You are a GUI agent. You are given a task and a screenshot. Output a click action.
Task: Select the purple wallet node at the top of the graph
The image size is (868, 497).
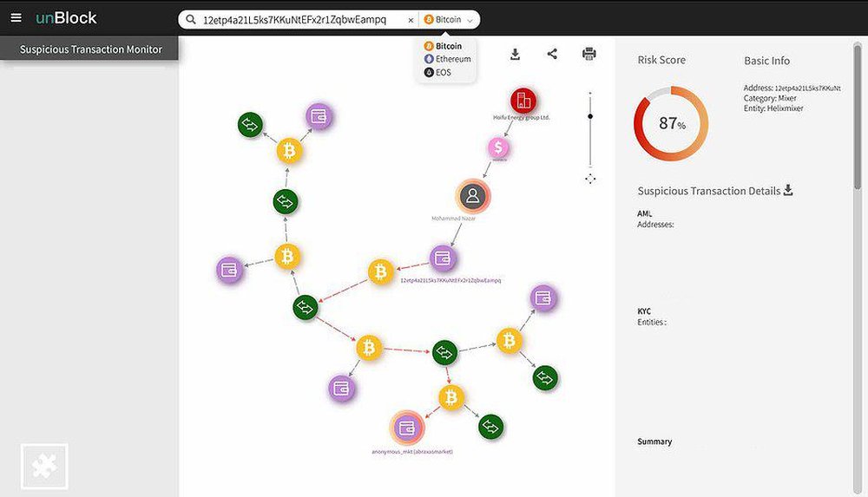pyautogui.click(x=319, y=116)
